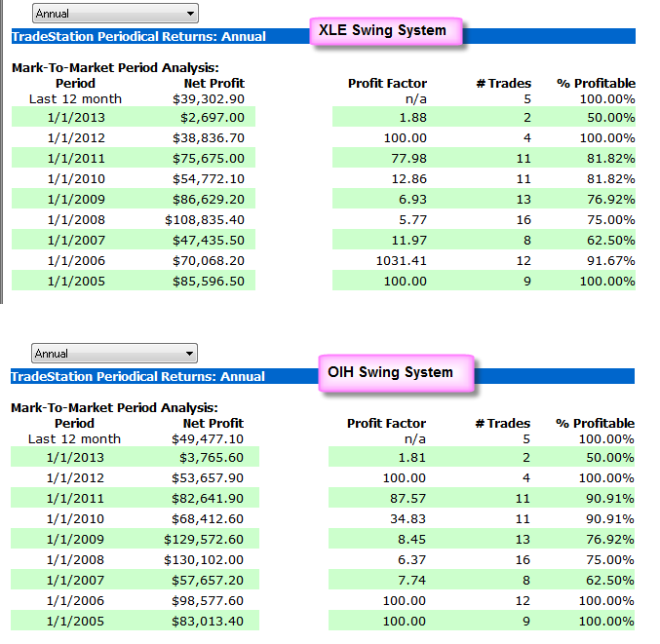This screenshot has width=660, height=644.
Task: Select XLE net profit $38,836.70
Action: coord(209,138)
